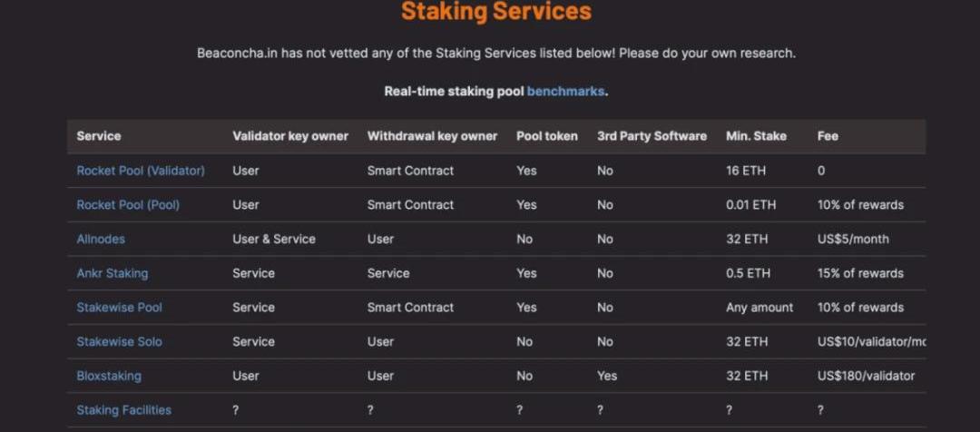Click the Pool token column header
This screenshot has height=432, width=980.
(546, 136)
